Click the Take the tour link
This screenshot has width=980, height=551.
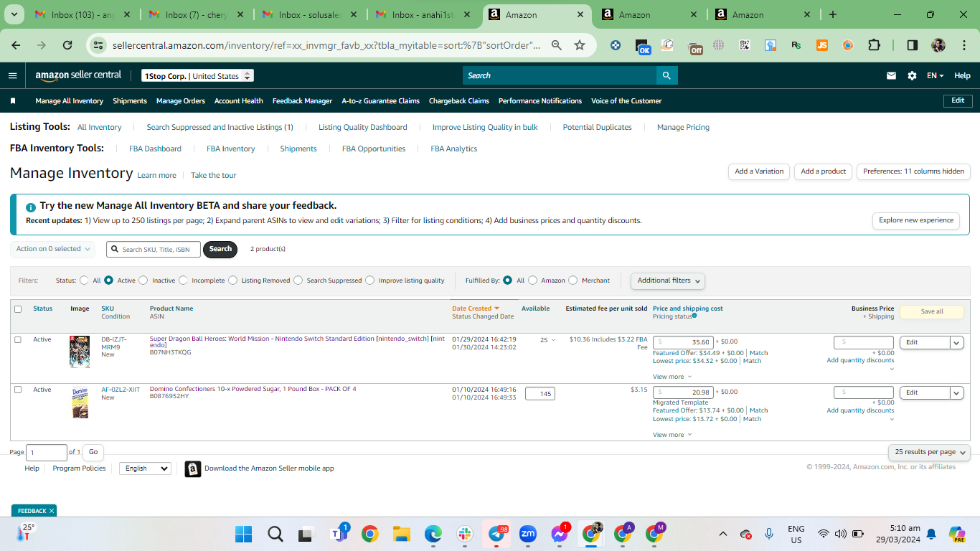(x=213, y=175)
